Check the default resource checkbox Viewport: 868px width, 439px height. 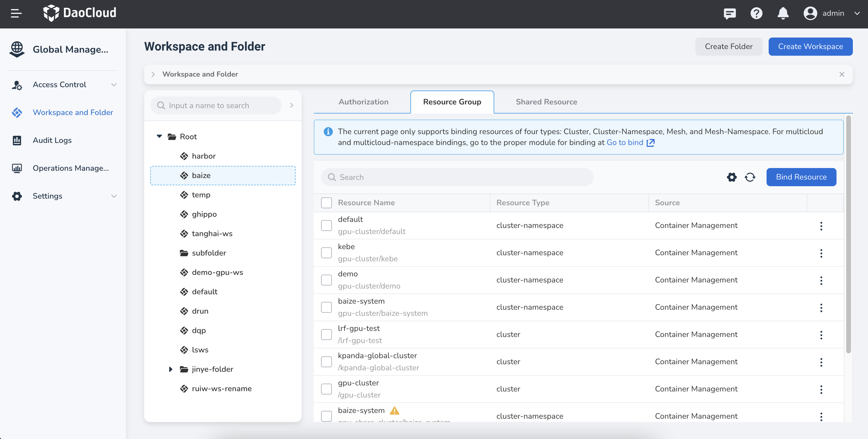(326, 225)
